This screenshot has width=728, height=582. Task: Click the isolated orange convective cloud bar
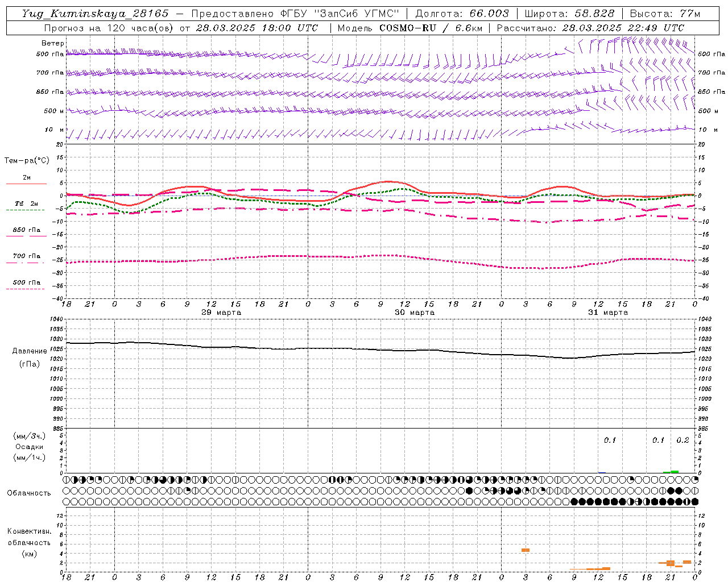tap(526, 550)
